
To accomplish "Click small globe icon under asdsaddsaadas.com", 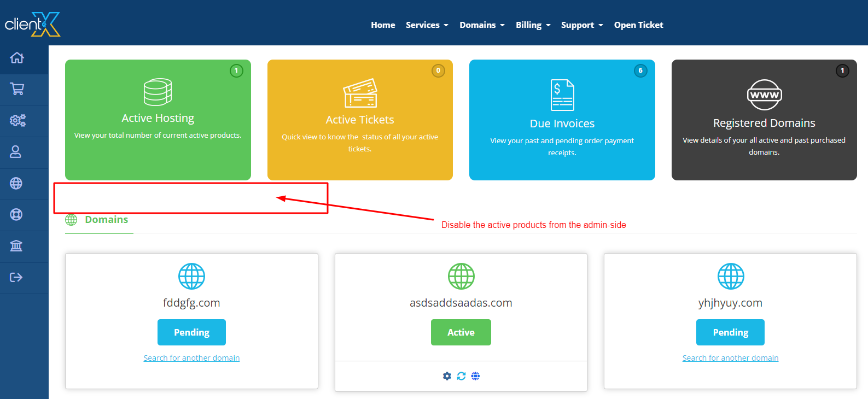I will [475, 376].
